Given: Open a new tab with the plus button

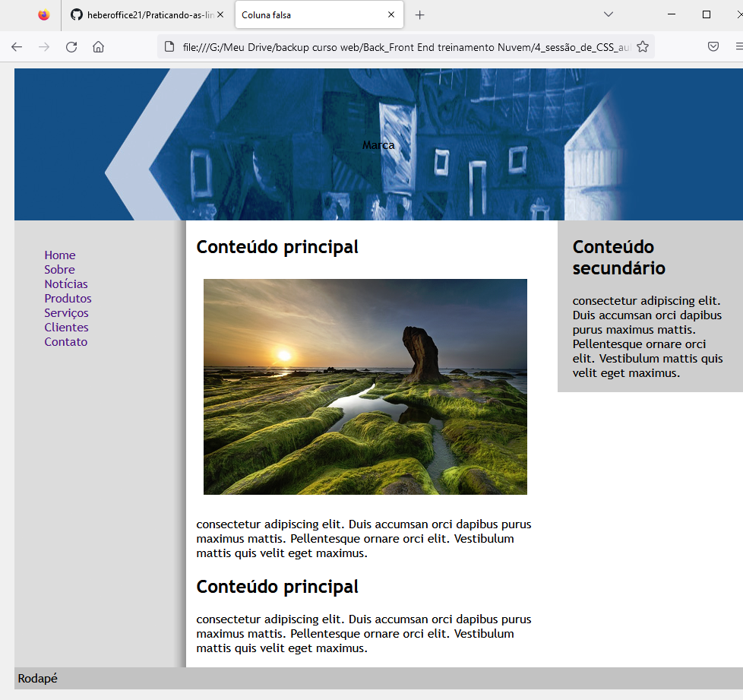Looking at the screenshot, I should click(421, 14).
